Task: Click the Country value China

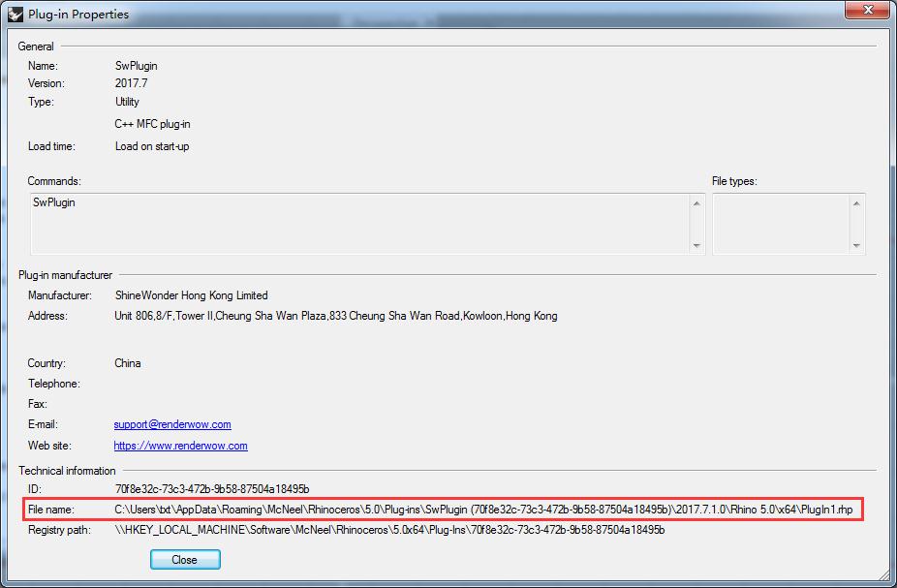Action: [x=128, y=363]
